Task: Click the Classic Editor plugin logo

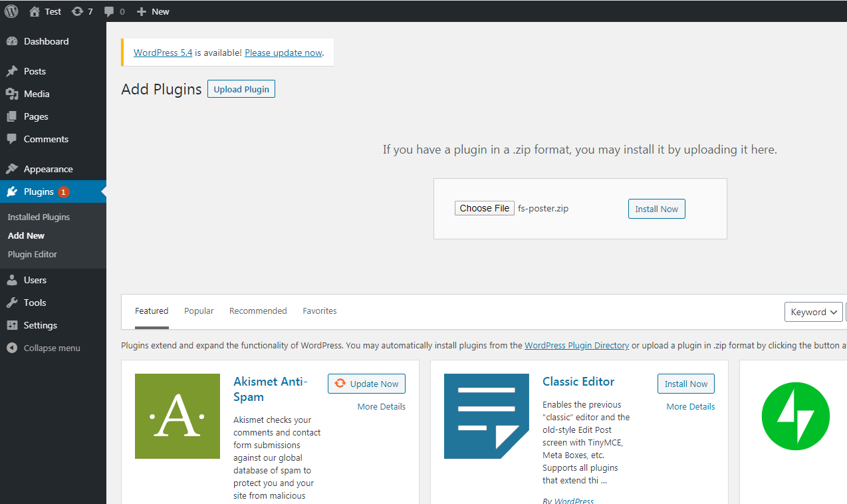Action: (487, 416)
